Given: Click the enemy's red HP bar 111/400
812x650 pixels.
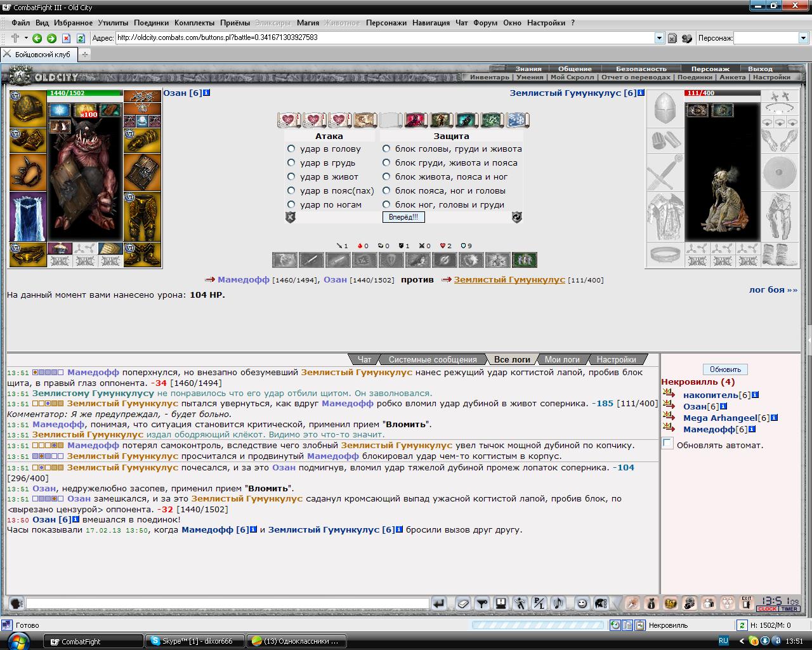Looking at the screenshot, I should click(722, 93).
